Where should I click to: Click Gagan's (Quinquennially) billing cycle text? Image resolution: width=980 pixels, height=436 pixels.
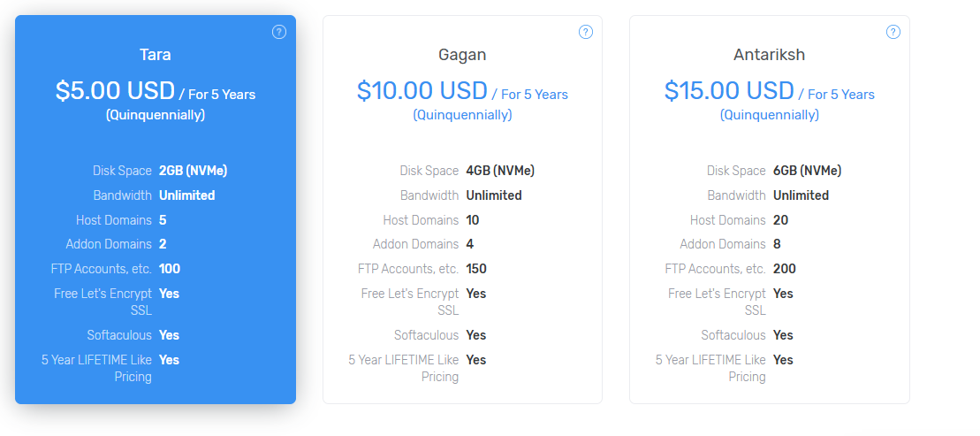[462, 115]
